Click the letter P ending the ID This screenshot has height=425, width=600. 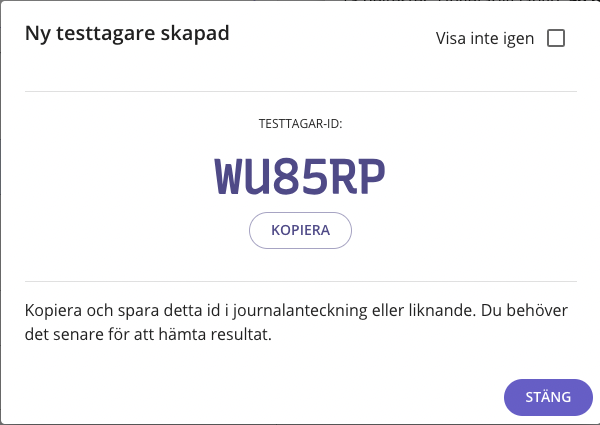pos(371,177)
